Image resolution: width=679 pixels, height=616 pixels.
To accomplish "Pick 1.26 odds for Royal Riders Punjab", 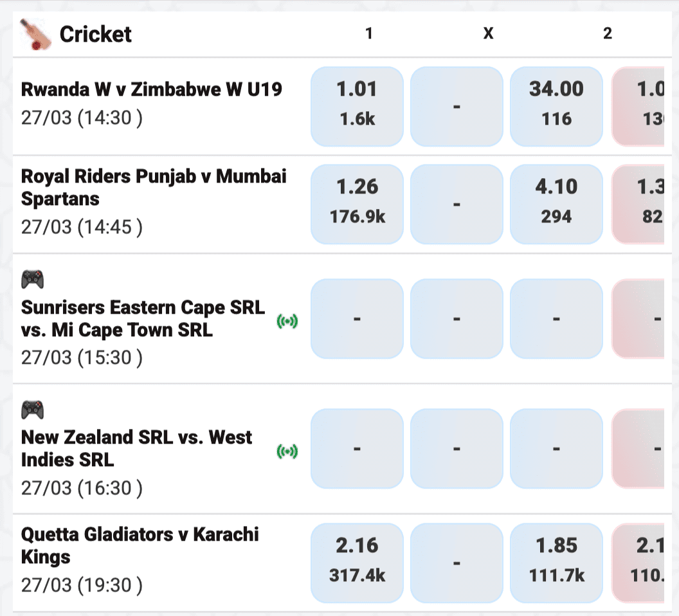I will coord(357,204).
